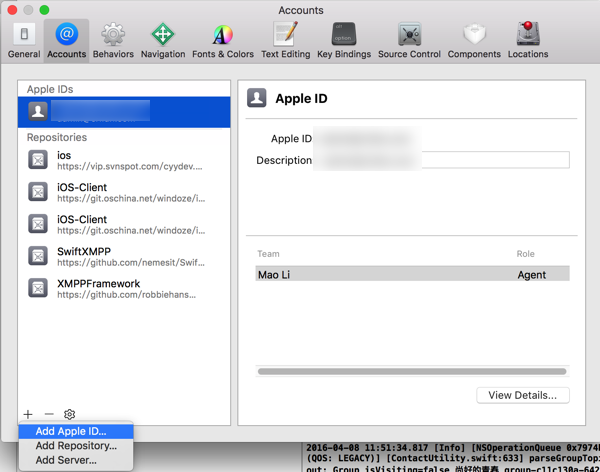
Task: Select the ios svnspot repository
Action: [x=124, y=160]
